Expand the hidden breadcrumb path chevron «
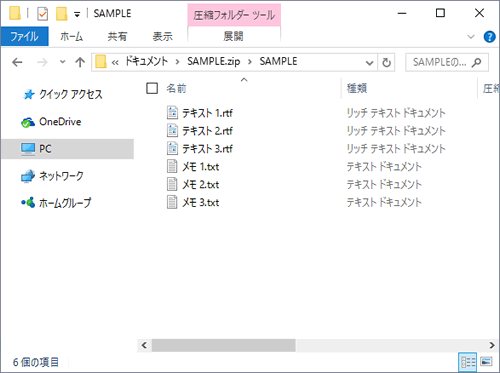Image resolution: width=500 pixels, height=373 pixels. (x=115, y=62)
